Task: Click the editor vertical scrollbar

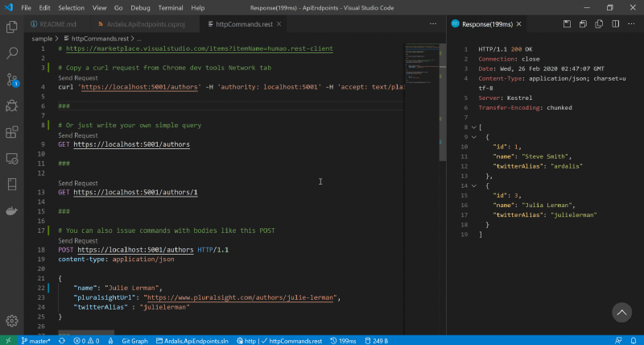Action: coord(442,101)
